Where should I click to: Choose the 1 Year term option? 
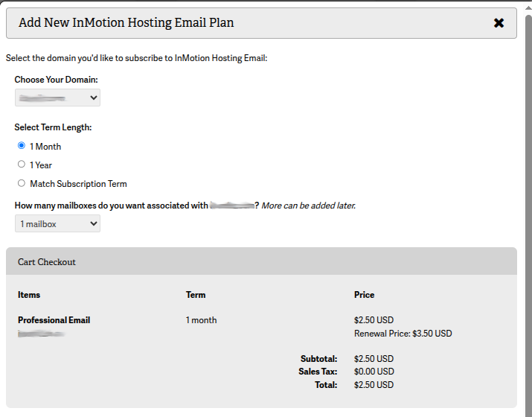coord(22,165)
